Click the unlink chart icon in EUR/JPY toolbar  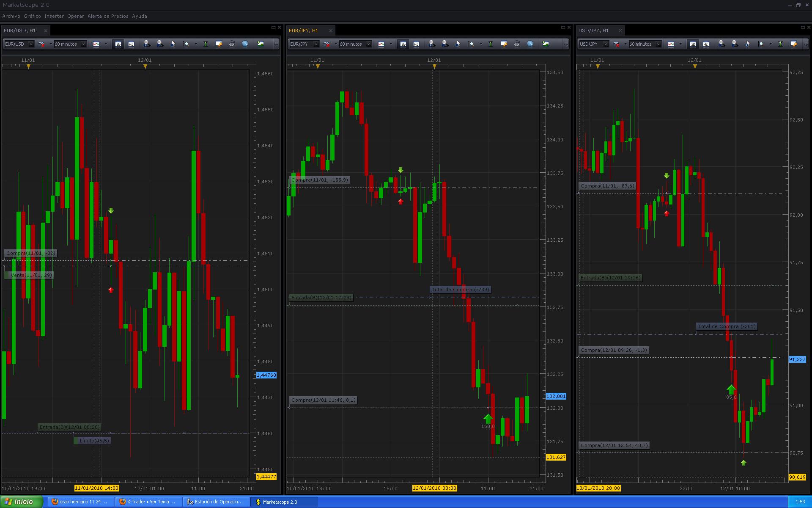[326, 44]
